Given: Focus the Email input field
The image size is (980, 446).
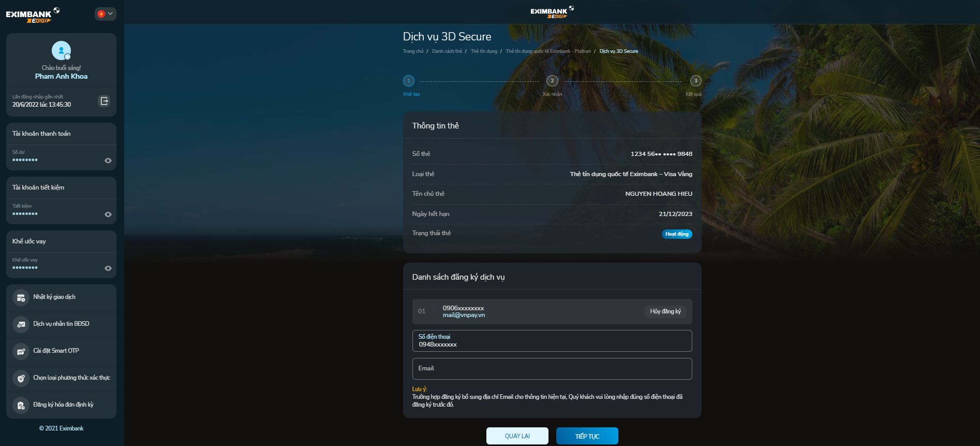Looking at the screenshot, I should tap(552, 369).
